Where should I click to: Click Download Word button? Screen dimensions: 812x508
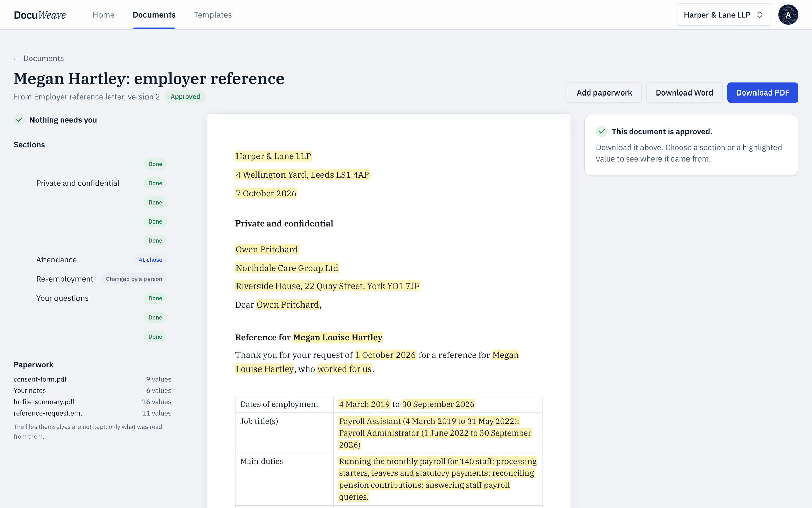pyautogui.click(x=684, y=92)
